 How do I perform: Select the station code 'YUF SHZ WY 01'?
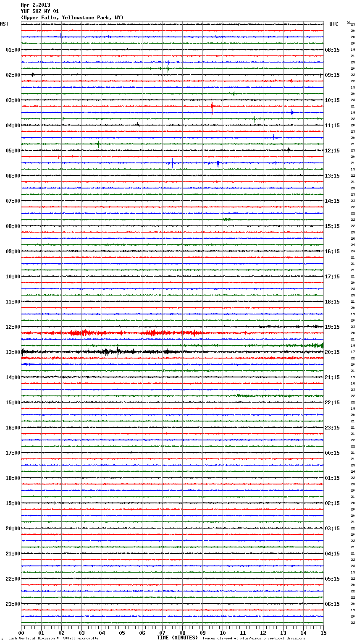point(40,11)
